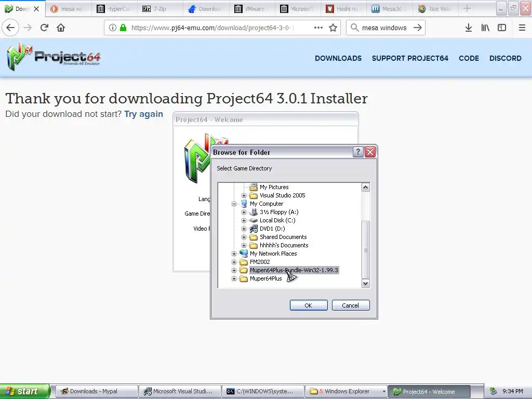Expand the Local Disk (C:) node

coord(244,220)
